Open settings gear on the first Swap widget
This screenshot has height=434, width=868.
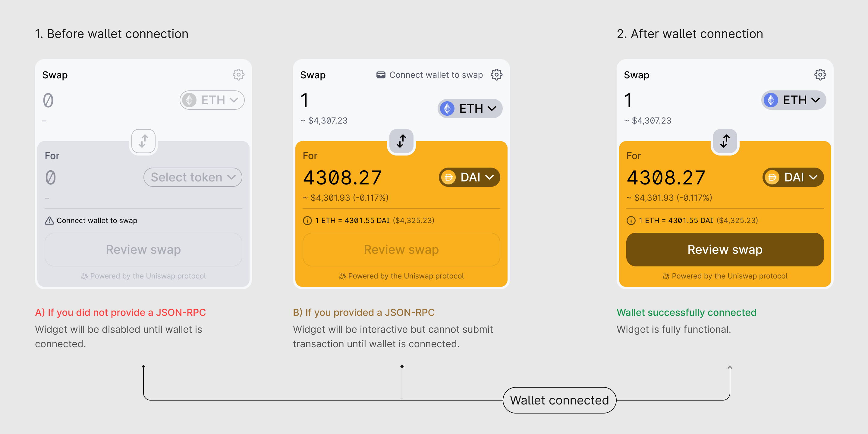tap(239, 74)
